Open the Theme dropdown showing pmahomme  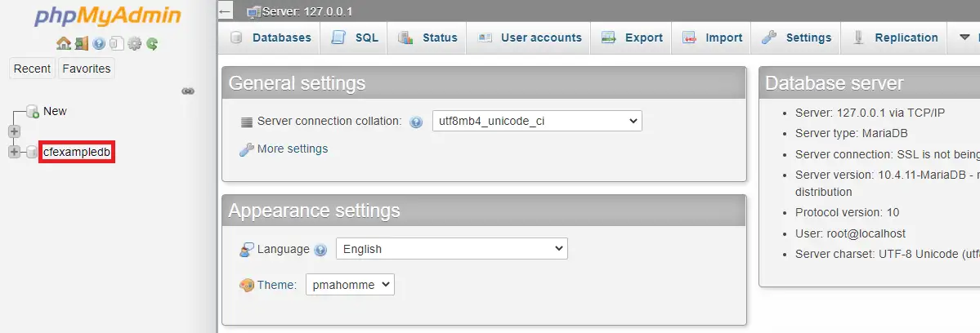coord(350,285)
